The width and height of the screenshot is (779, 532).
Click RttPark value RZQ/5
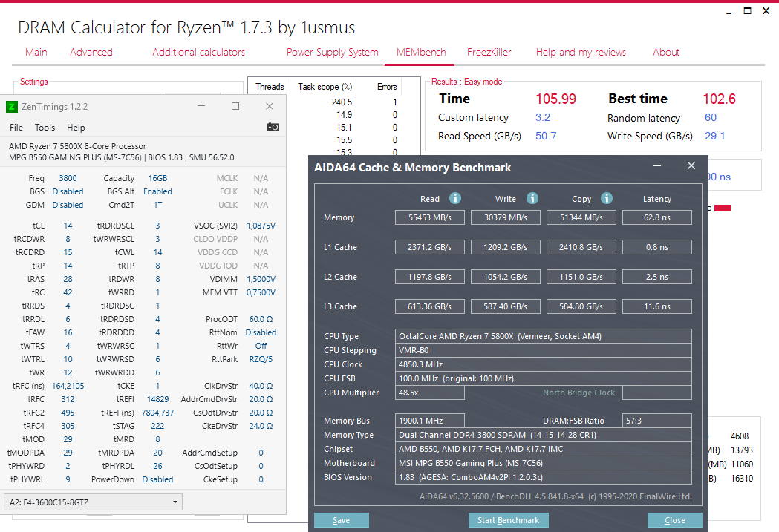pos(261,359)
